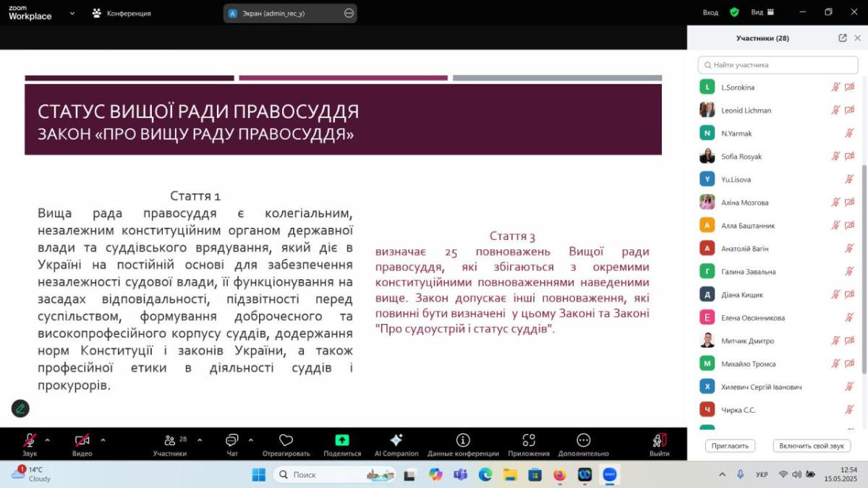This screenshot has width=868, height=488.
Task: Click the Вход sign-in link
Action: pyautogui.click(x=710, y=12)
